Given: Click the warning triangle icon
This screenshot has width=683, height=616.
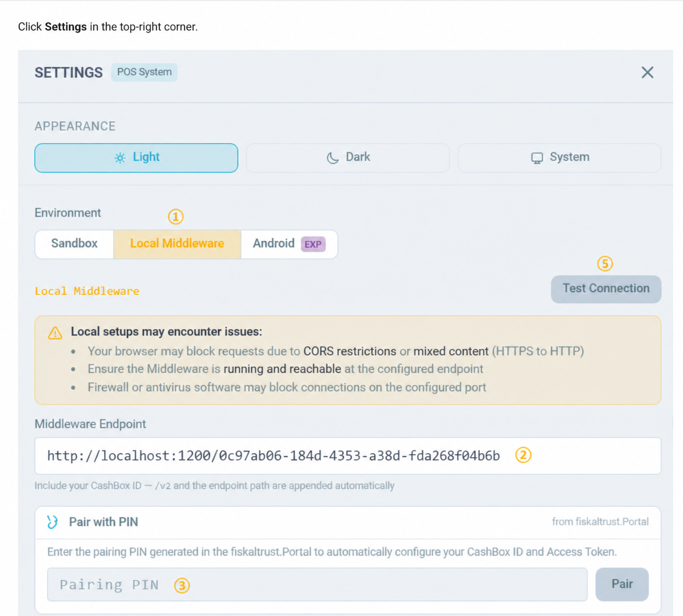Looking at the screenshot, I should tap(55, 333).
